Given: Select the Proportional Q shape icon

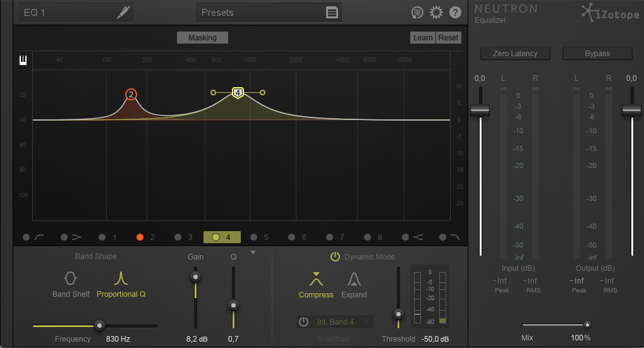Looking at the screenshot, I should click(121, 279).
